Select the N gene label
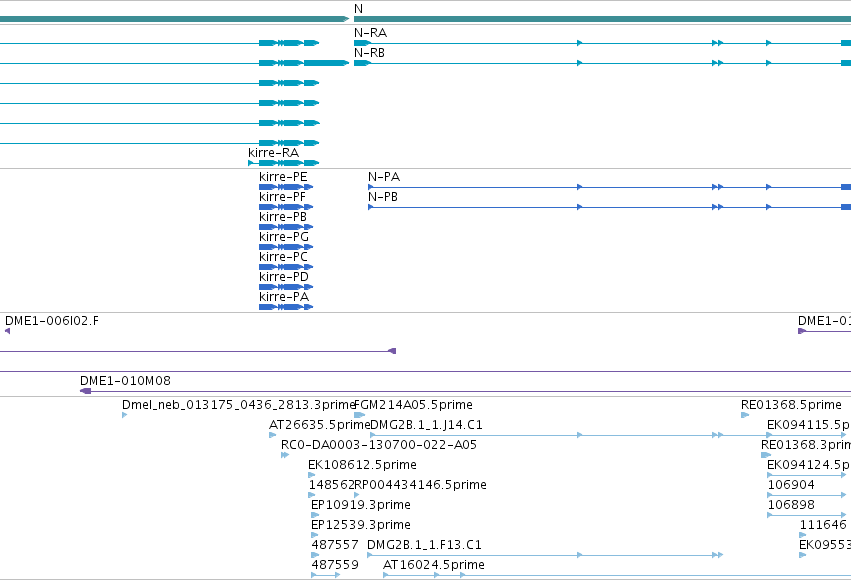 click(x=358, y=9)
